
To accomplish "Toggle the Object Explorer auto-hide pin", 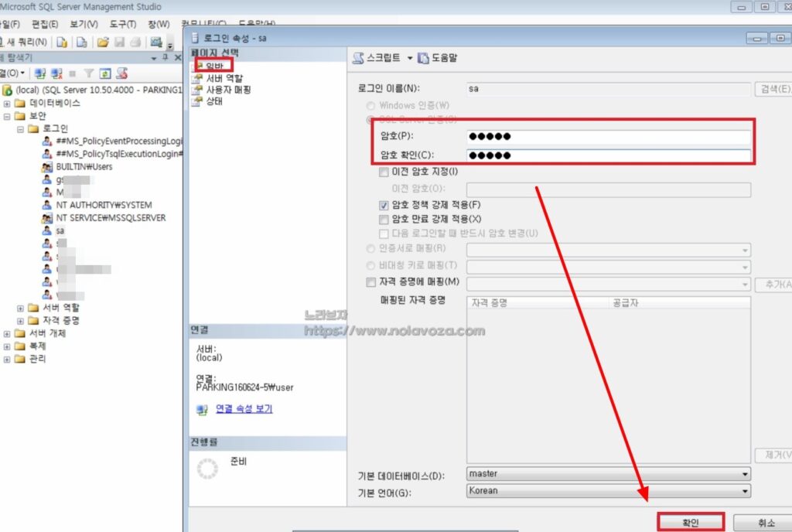I will [x=166, y=58].
